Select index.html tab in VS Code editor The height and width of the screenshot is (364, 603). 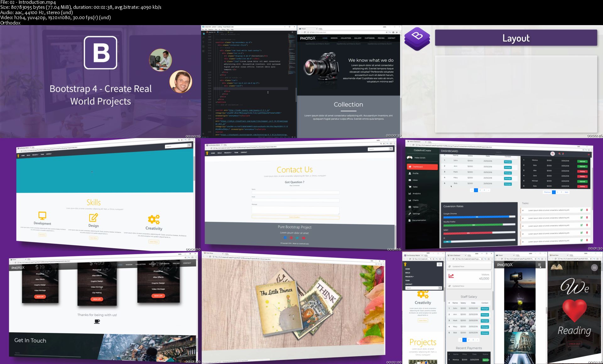[x=211, y=32]
